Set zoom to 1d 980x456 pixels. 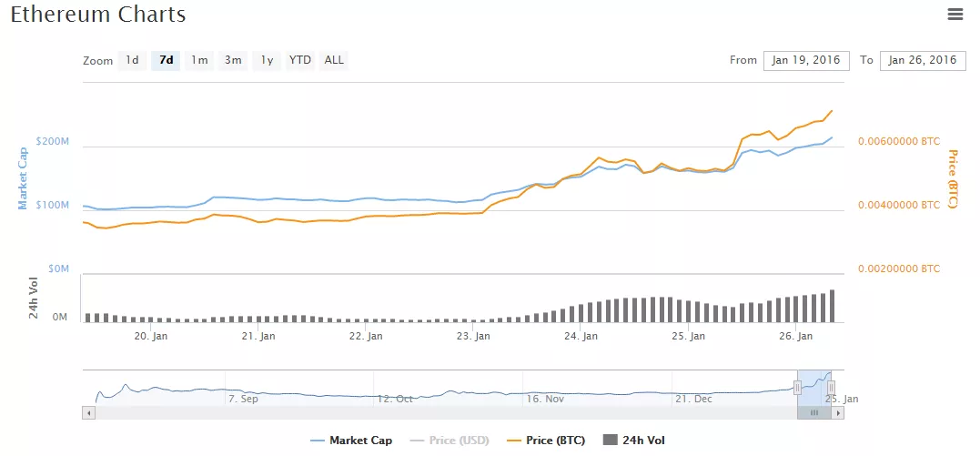click(x=132, y=60)
